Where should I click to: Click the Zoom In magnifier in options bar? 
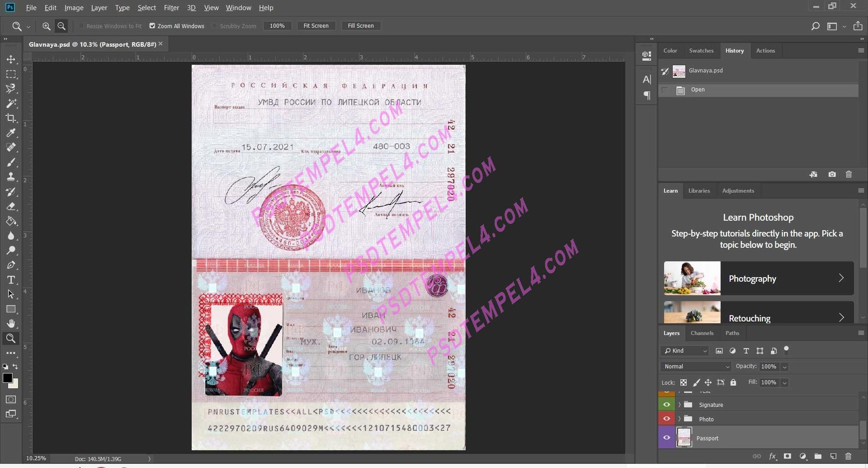point(47,26)
